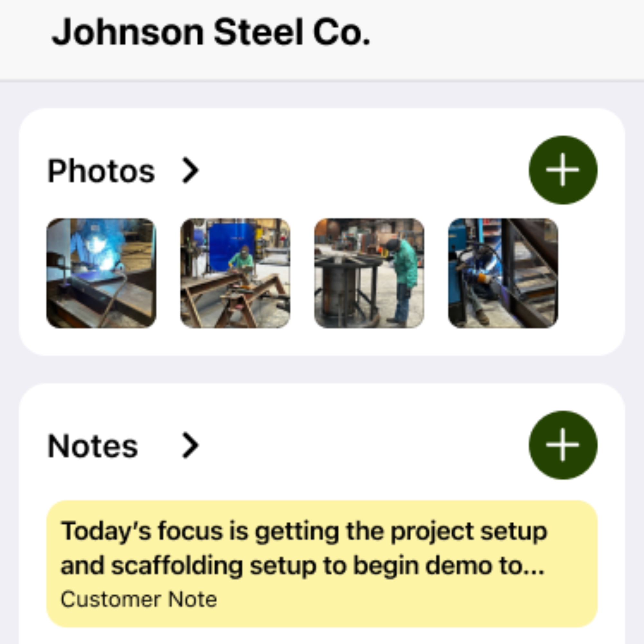This screenshot has width=644, height=644.
Task: Expand Photos using its chevron arrow
Action: click(x=191, y=170)
